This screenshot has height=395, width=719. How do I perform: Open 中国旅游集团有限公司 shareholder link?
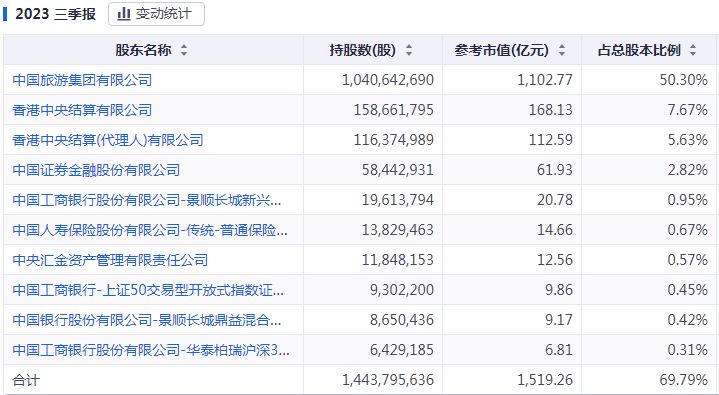click(x=82, y=80)
